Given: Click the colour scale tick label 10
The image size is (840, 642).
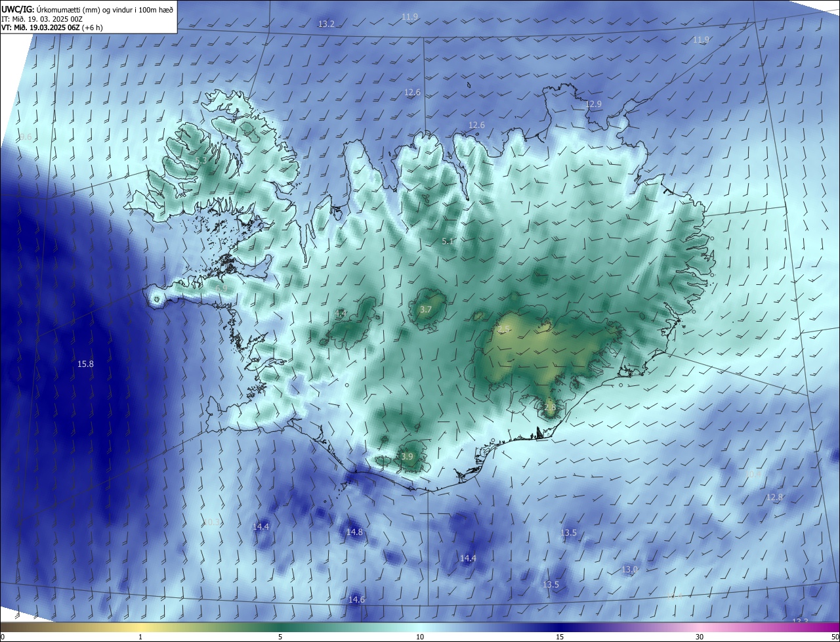Looking at the screenshot, I should [x=420, y=637].
